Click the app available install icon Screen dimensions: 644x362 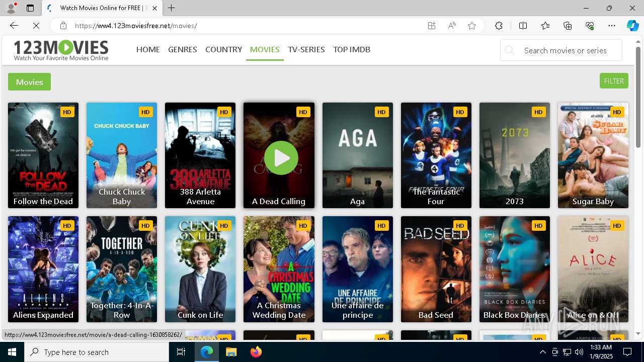pyautogui.click(x=432, y=26)
